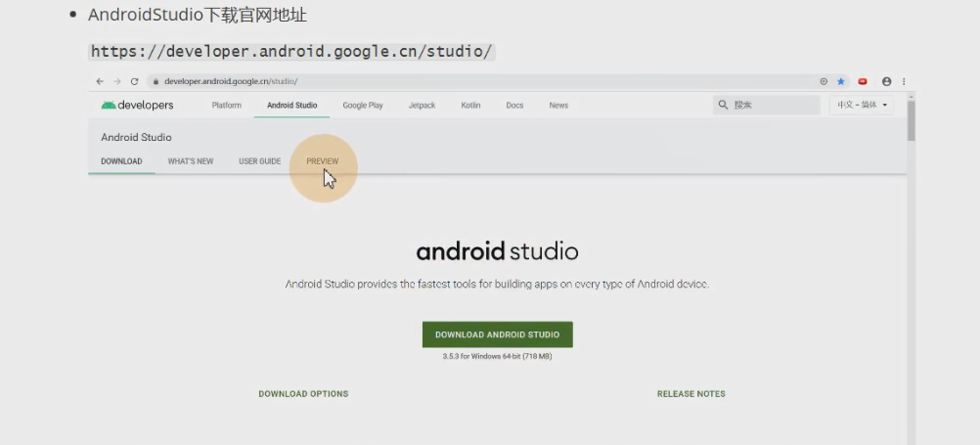The image size is (980, 445).
Task: Go back using the browser back arrow
Action: point(100,81)
